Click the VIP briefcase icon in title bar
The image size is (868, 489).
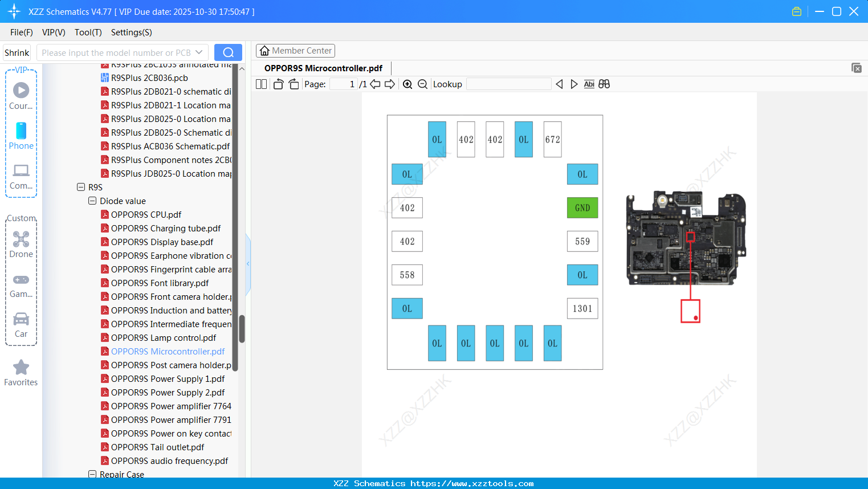797,11
